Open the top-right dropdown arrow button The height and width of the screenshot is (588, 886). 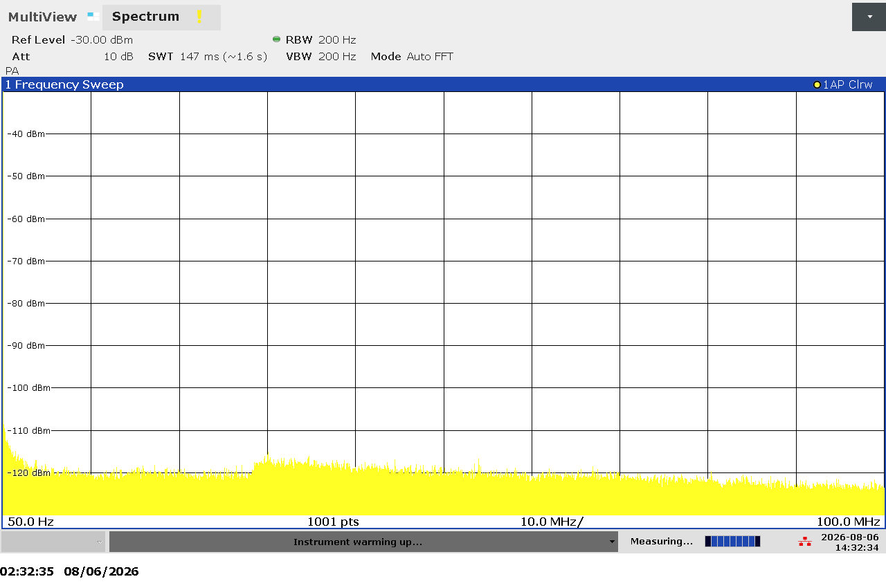(869, 17)
